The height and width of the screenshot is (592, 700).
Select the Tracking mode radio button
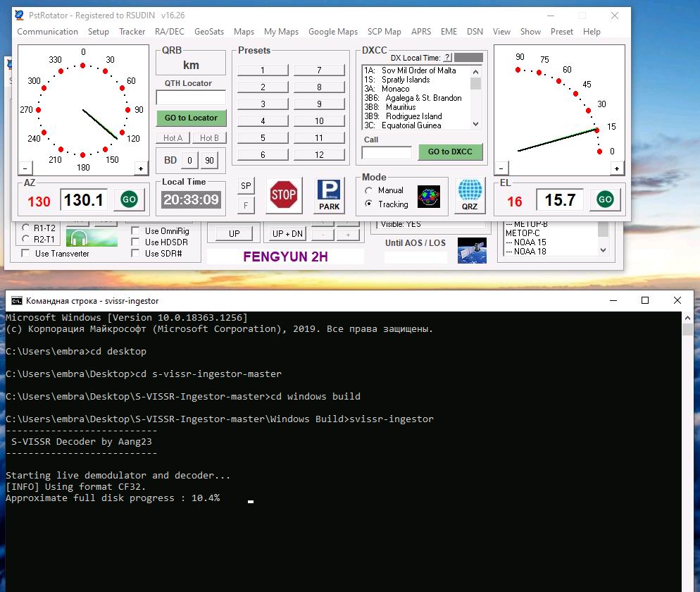[369, 204]
